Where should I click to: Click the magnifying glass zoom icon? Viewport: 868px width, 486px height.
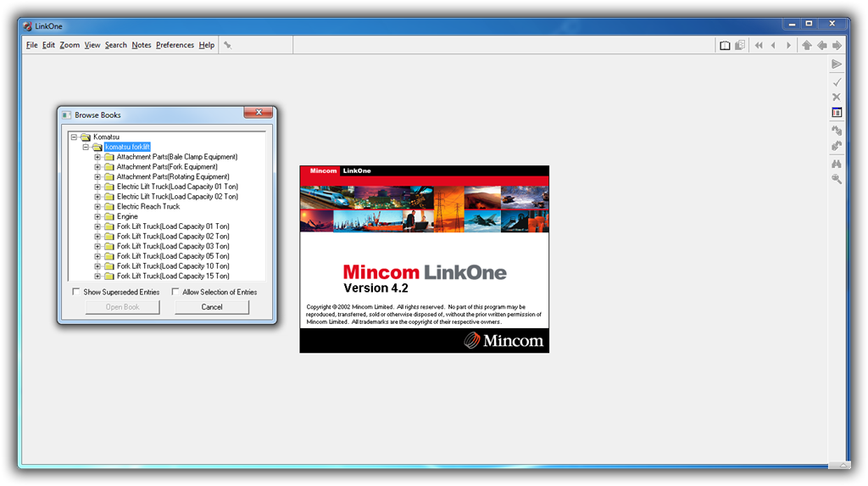pyautogui.click(x=837, y=179)
